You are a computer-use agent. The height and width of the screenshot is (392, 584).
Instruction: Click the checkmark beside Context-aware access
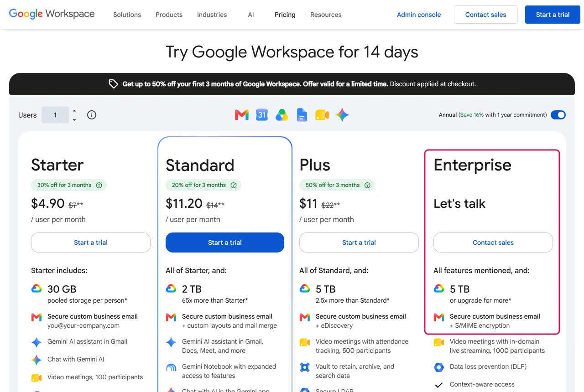439,385
